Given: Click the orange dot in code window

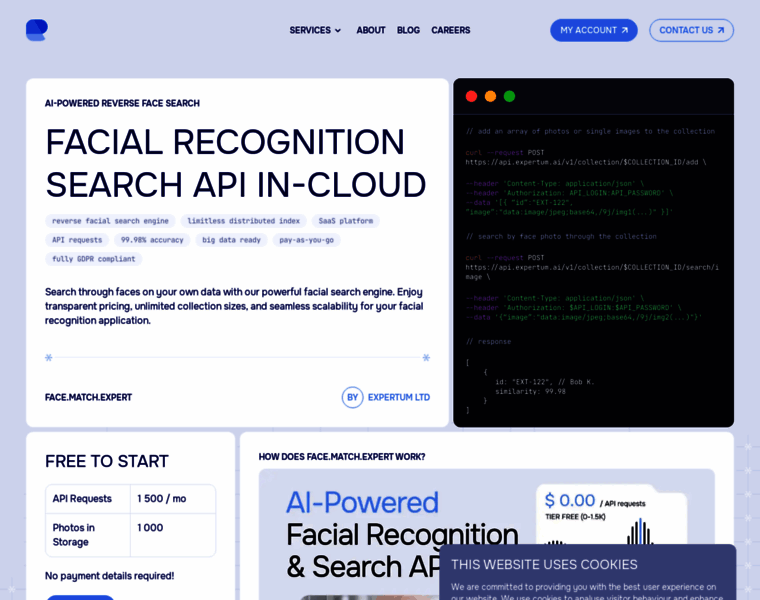Looking at the screenshot, I should (x=491, y=96).
